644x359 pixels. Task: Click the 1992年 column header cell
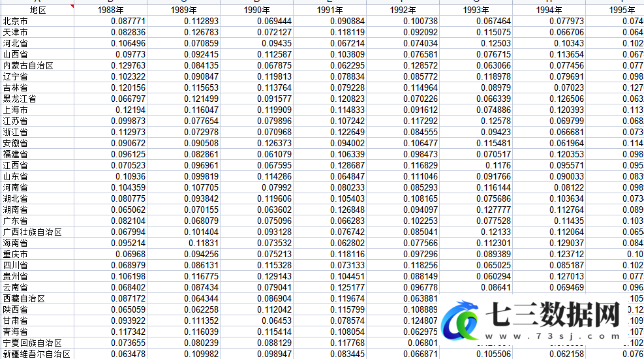click(403, 10)
